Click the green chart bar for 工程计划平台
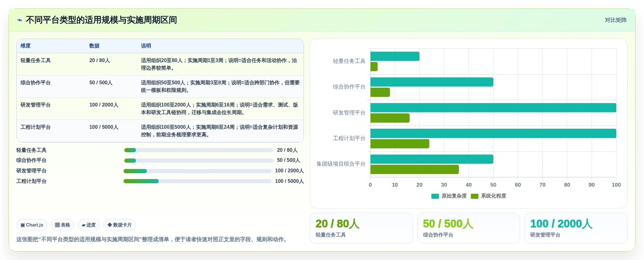The height and width of the screenshot is (260, 644). pos(400,144)
